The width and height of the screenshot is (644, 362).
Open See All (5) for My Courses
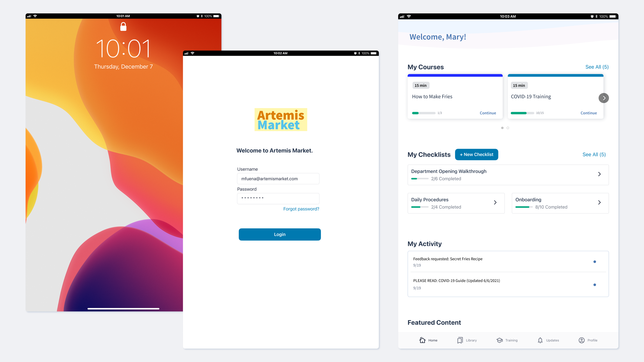click(597, 67)
